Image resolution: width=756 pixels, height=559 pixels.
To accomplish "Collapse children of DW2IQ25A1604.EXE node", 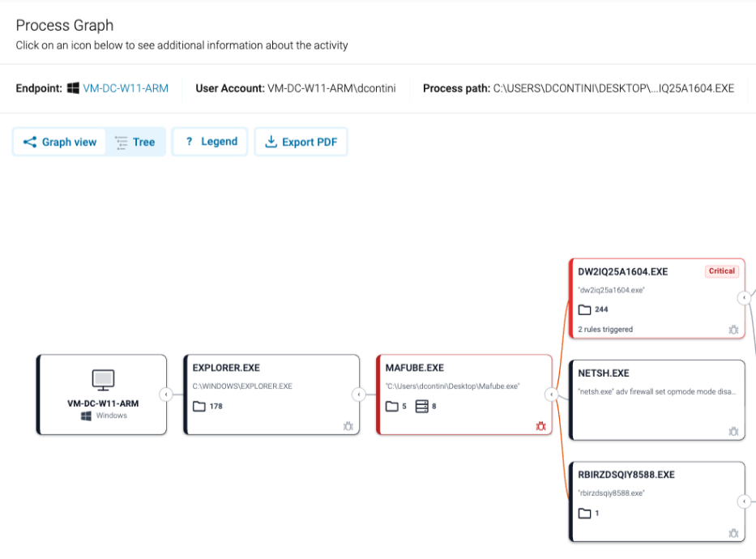I will pos(744,298).
